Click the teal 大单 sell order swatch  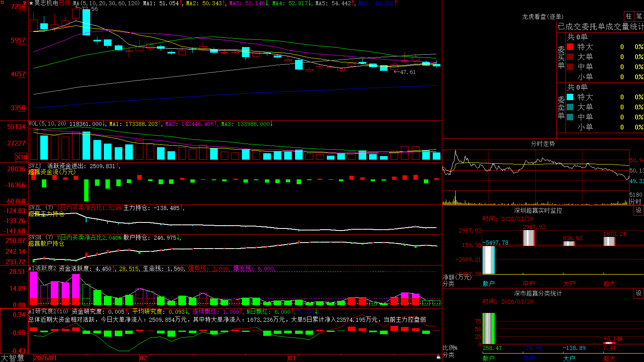[570, 107]
